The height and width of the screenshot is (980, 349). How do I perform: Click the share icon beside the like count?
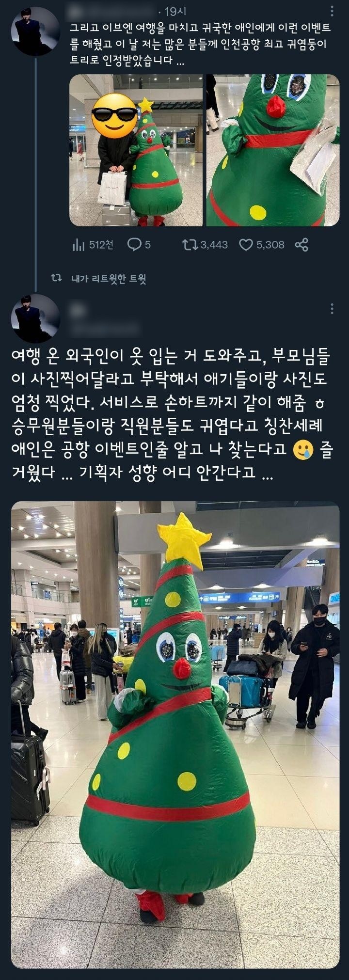[301, 245]
